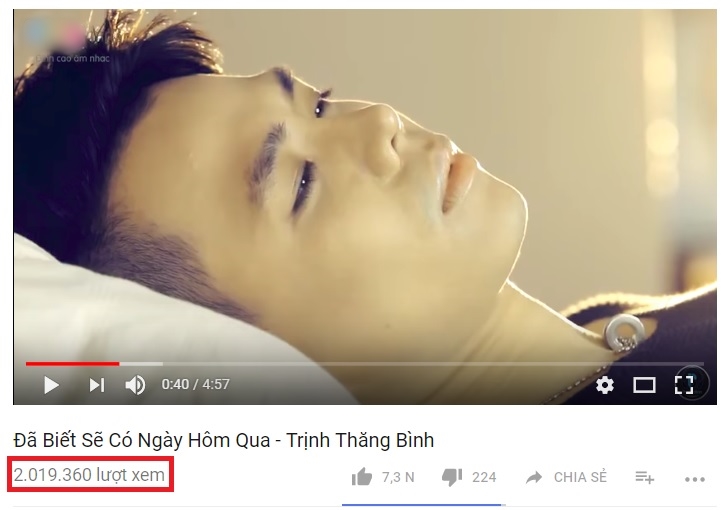Open the video settings gear
This screenshot has height=510, width=721.
pyautogui.click(x=605, y=385)
